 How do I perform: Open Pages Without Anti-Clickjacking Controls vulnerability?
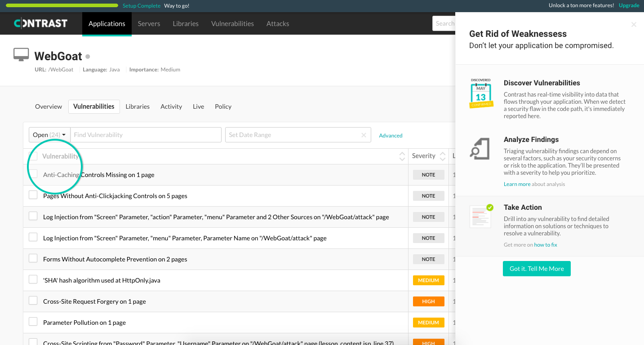tap(115, 196)
